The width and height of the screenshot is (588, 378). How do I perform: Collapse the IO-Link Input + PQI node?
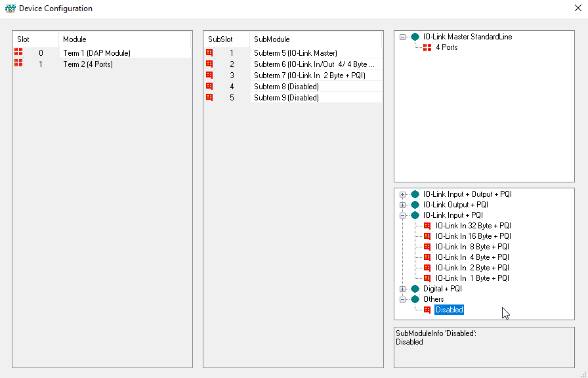tap(402, 215)
